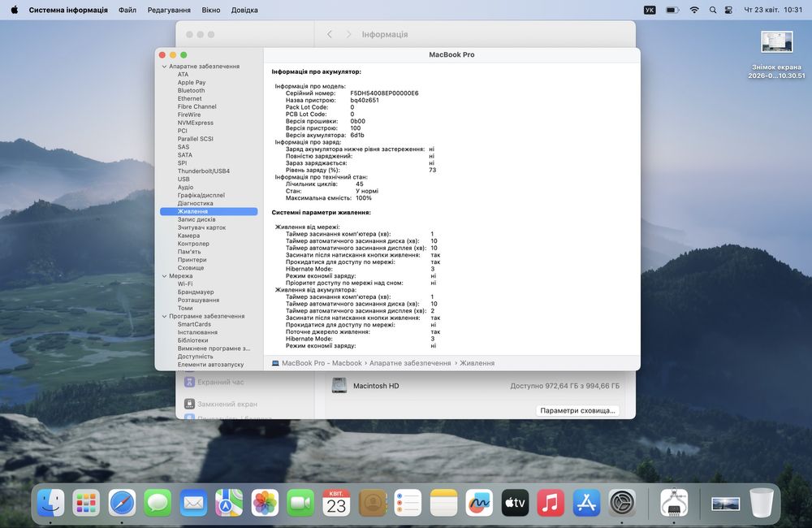Open the Файл menu

(x=127, y=10)
